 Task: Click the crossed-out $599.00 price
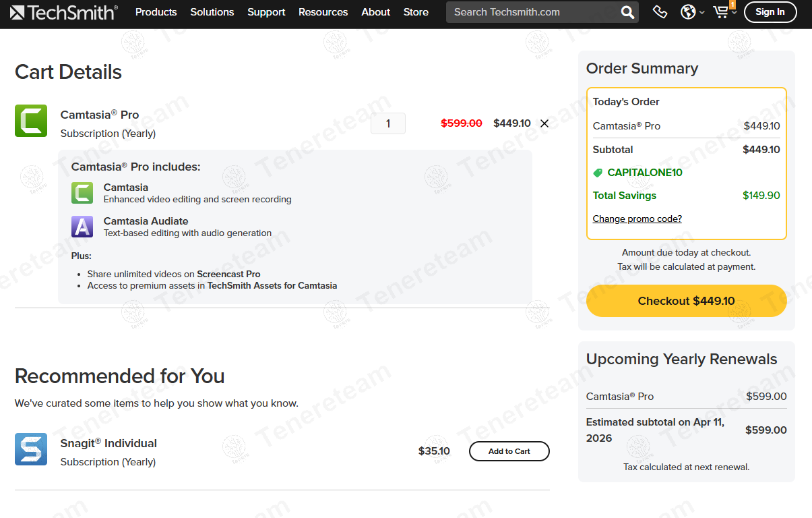coord(462,123)
